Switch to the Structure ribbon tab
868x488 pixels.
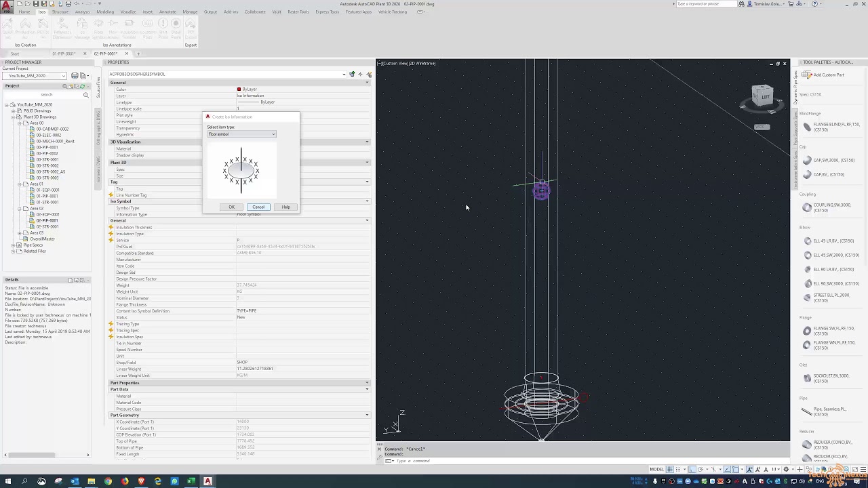pyautogui.click(x=60, y=12)
